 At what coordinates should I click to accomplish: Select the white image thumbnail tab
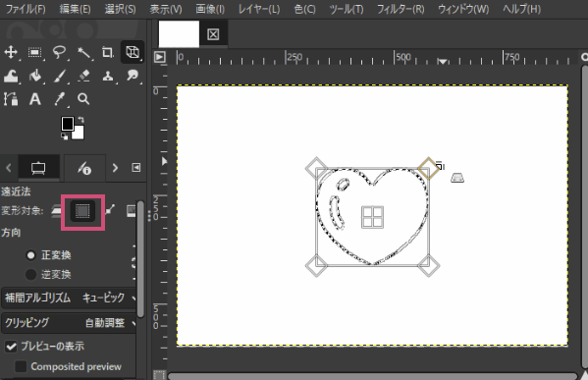click(x=179, y=34)
